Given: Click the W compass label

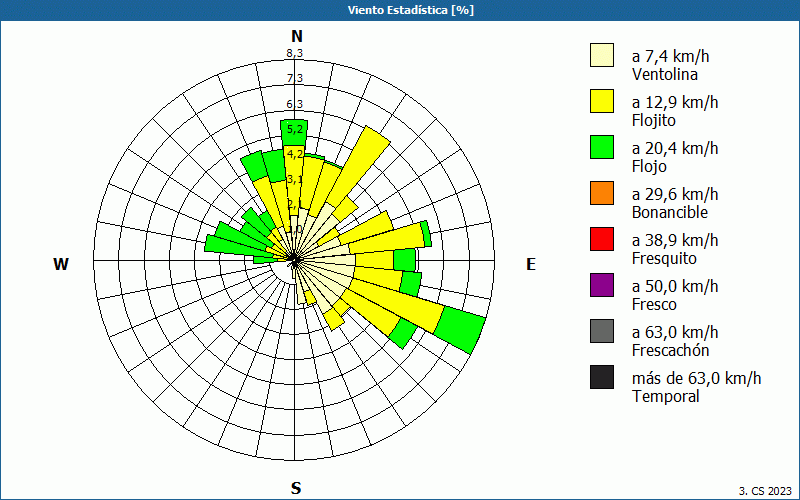Looking at the screenshot, I should click(61, 264).
